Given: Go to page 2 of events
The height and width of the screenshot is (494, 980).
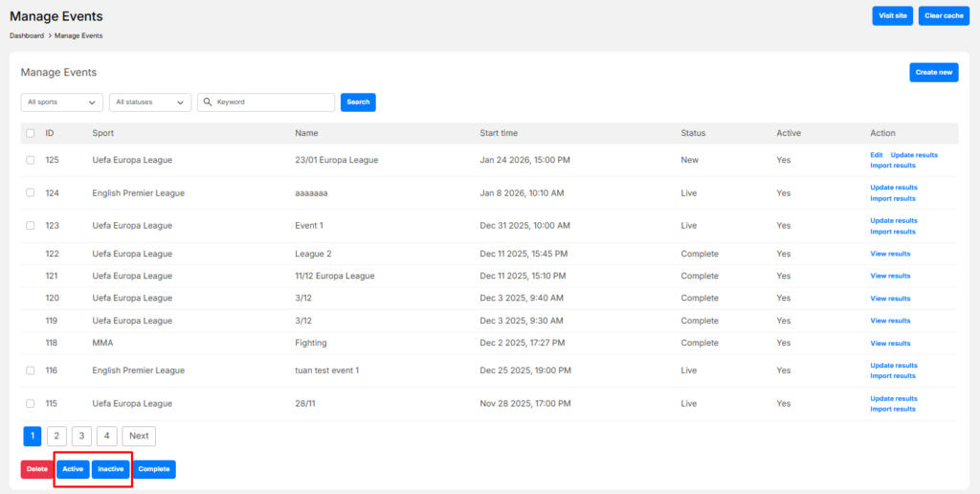Looking at the screenshot, I should 56,436.
